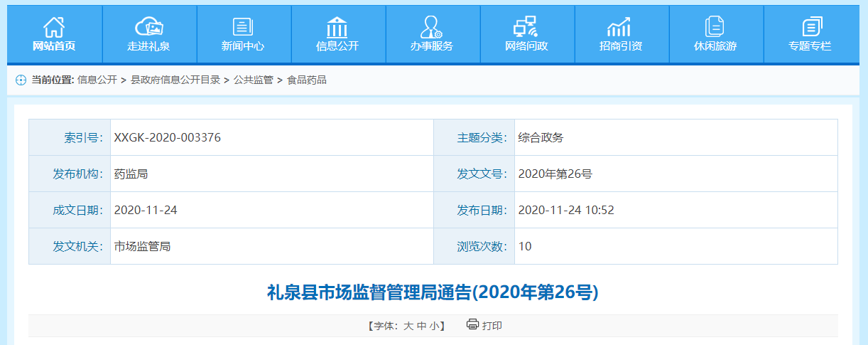Go to 新闻中心 menu label
Image resolution: width=868 pixels, height=345 pixels.
(x=243, y=46)
